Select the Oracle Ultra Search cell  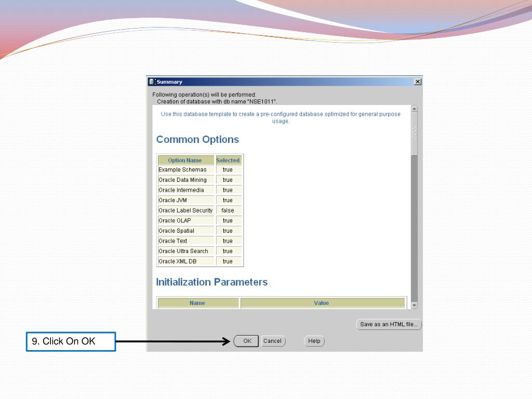186,251
